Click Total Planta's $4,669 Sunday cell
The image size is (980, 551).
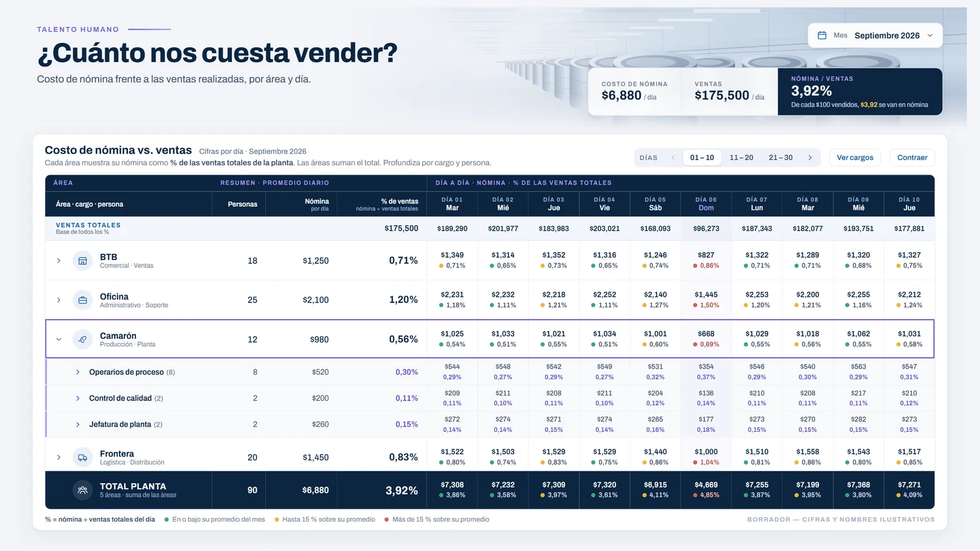pos(706,485)
